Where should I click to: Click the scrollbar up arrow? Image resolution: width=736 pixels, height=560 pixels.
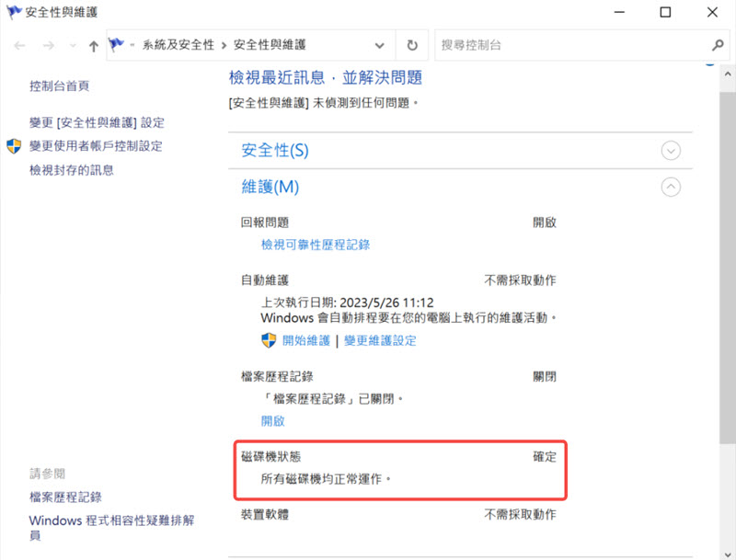tap(728, 74)
